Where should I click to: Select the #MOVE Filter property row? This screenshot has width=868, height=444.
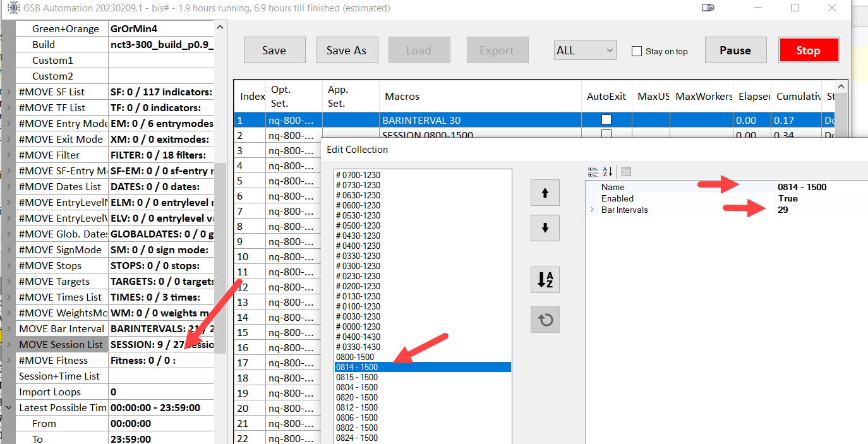(49, 155)
